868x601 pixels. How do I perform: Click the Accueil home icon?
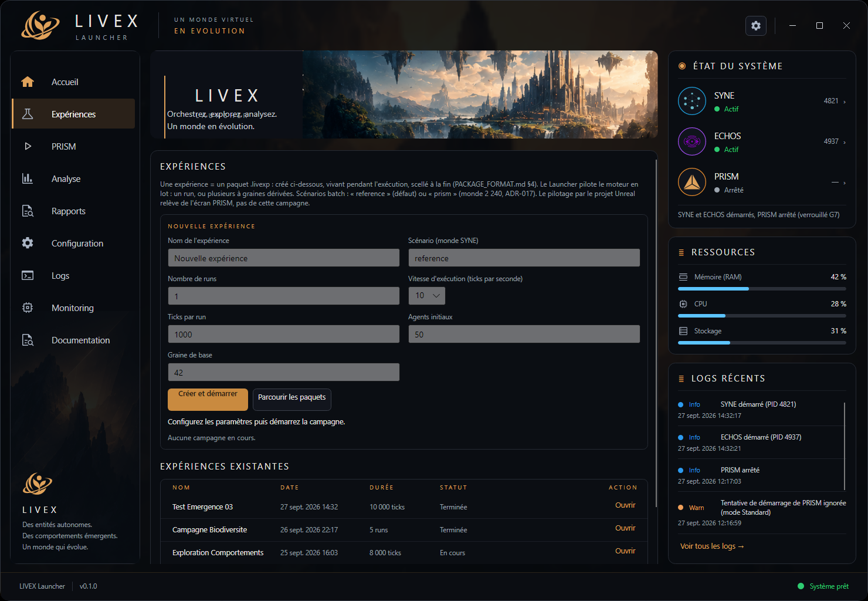(x=28, y=82)
